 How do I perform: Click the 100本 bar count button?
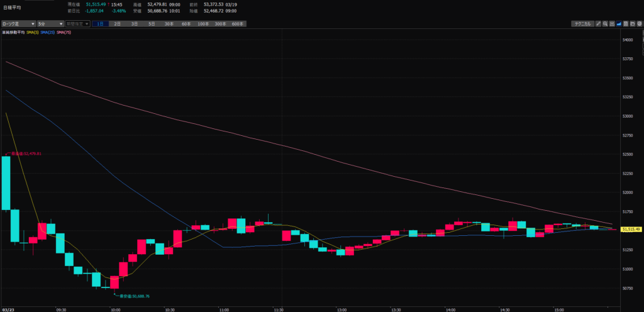203,24
